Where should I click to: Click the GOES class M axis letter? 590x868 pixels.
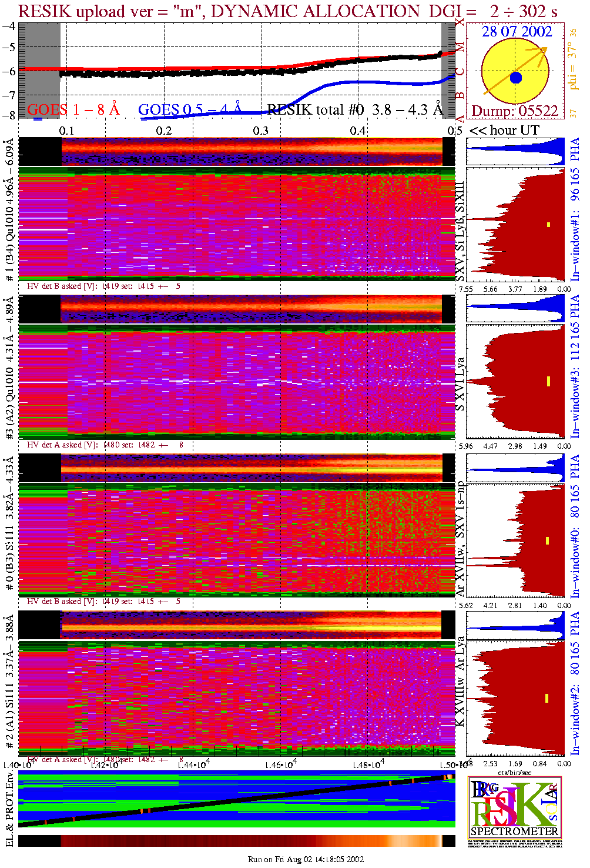pos(460,46)
